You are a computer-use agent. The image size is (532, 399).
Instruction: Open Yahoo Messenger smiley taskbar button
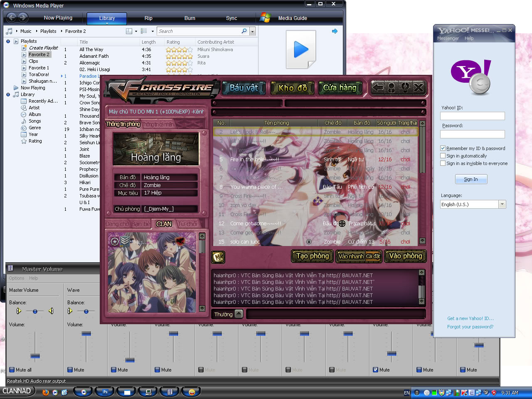(x=192, y=392)
